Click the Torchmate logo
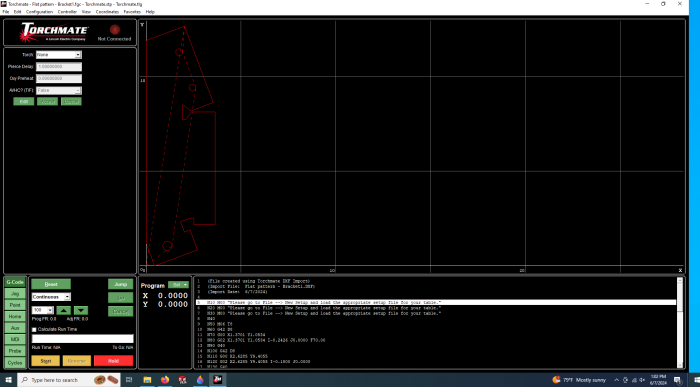The height and width of the screenshot is (387, 700). coord(54,32)
